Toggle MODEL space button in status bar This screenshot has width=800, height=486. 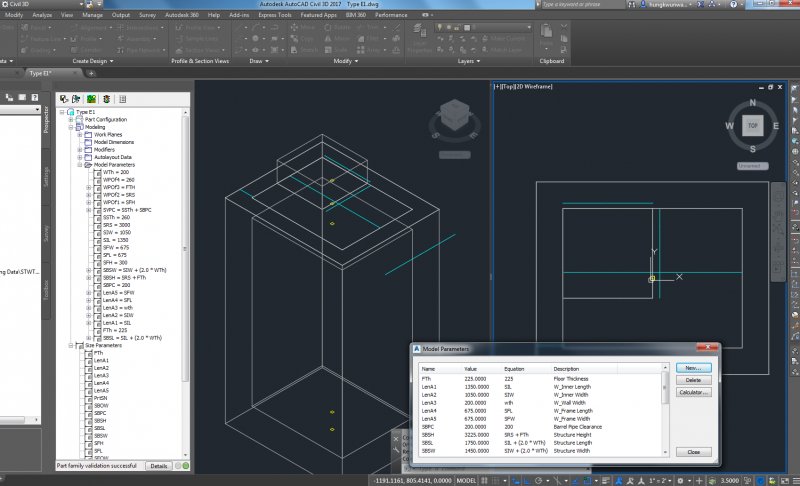[x=466, y=480]
